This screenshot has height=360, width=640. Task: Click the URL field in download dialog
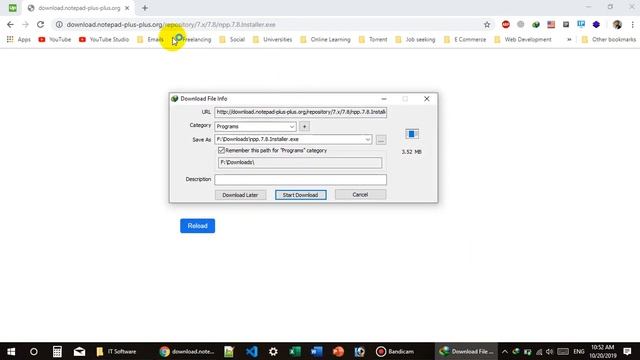pyautogui.click(x=300, y=112)
